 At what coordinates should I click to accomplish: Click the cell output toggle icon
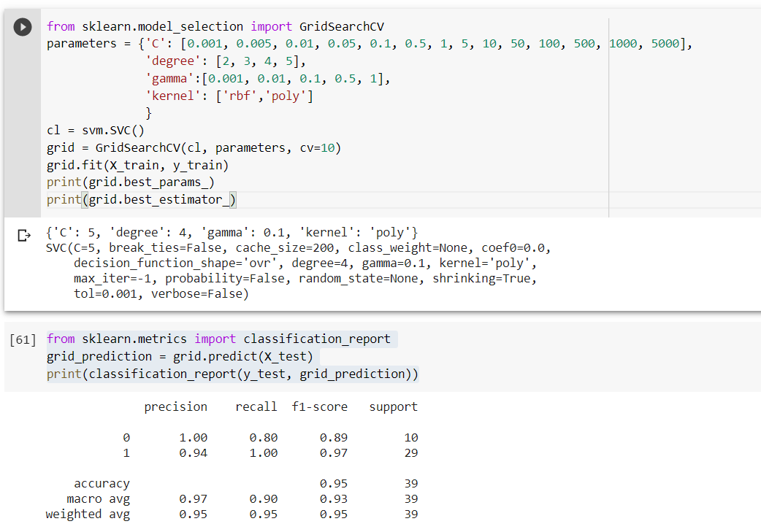coord(24,235)
